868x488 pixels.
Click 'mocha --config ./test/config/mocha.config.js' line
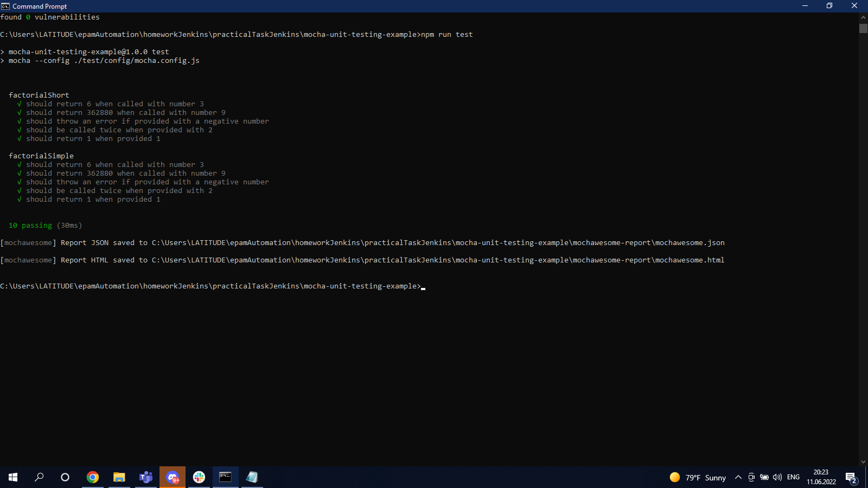coord(104,60)
